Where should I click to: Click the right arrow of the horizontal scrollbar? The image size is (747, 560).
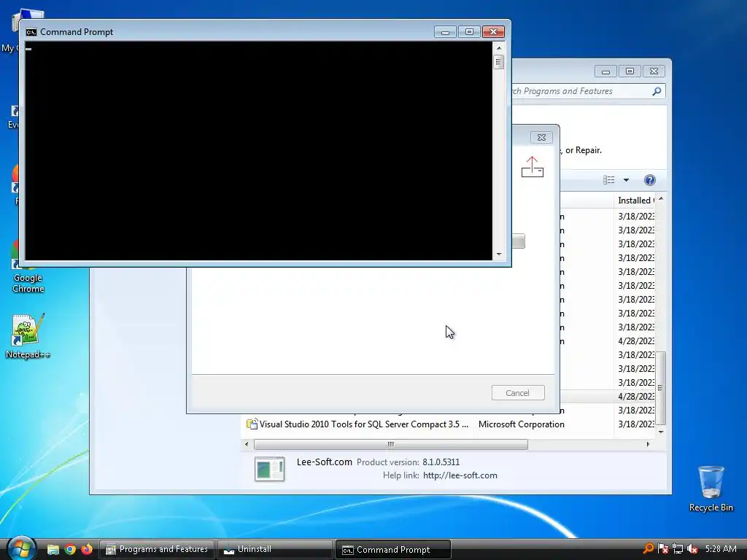648,444
